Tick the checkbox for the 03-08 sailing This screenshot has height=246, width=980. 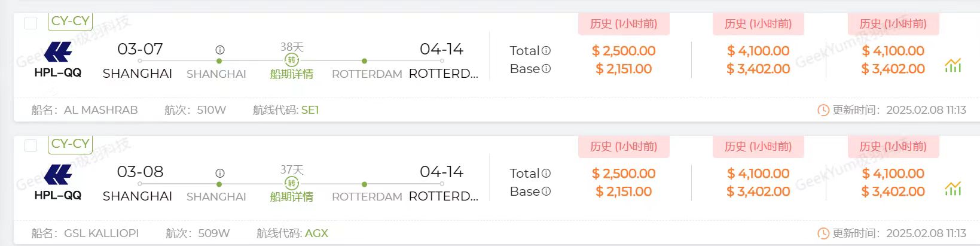(30, 145)
